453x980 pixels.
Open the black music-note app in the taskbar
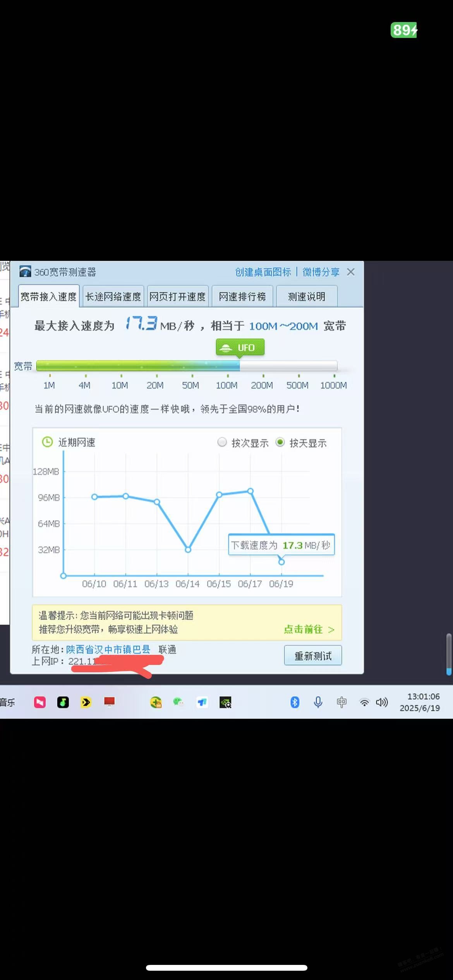63,702
